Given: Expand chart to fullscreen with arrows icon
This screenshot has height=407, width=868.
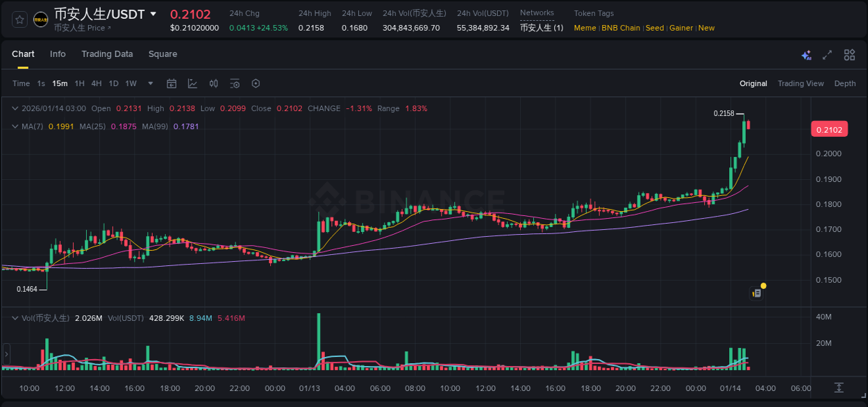Looking at the screenshot, I should 826,54.
